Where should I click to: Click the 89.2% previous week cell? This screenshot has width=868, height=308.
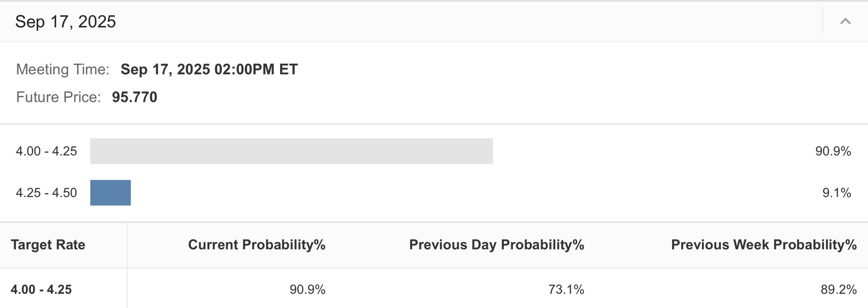pos(838,289)
